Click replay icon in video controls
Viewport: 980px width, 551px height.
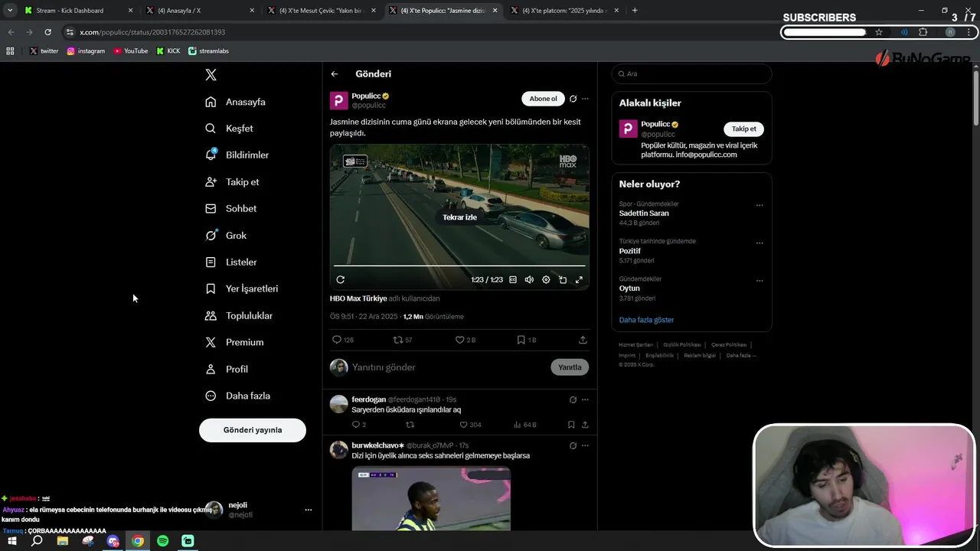coord(341,280)
